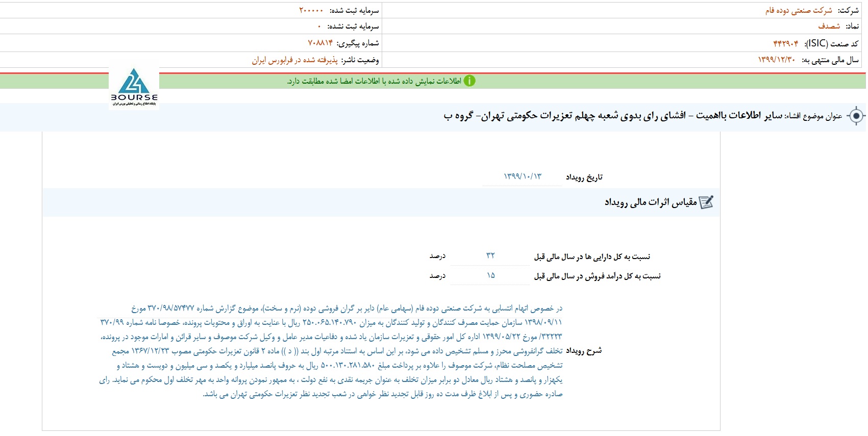
Task: Click the green info icon in the banner
Action: coord(469,81)
